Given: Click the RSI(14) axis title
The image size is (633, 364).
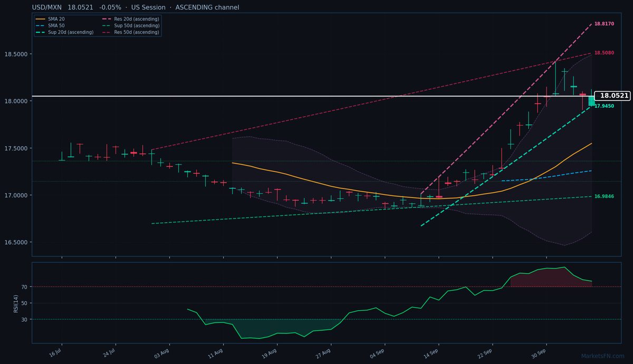Looking at the screenshot, I should 16,303.
